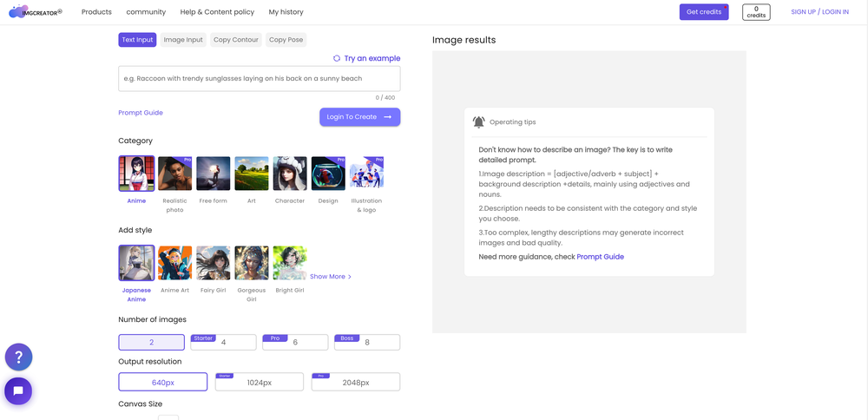This screenshot has width=868, height=420.
Task: Click the Try an example text
Action: point(372,58)
